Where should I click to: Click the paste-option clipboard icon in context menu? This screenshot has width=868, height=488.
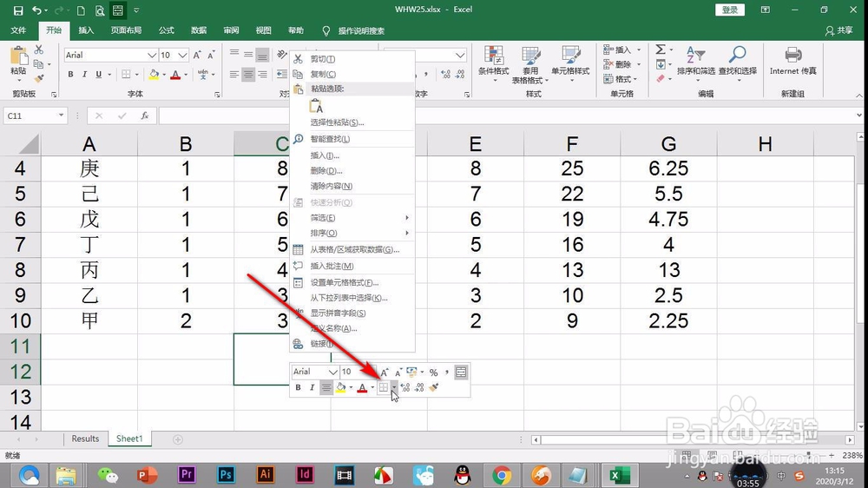(x=316, y=106)
